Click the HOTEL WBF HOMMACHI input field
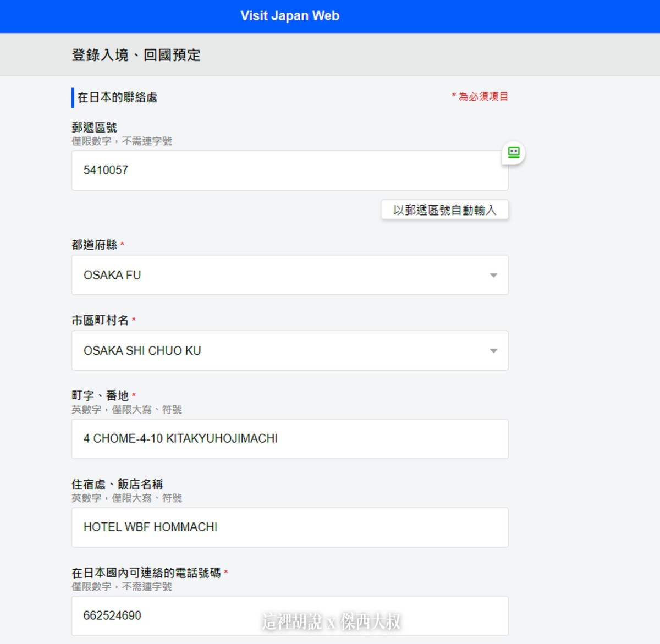 (290, 527)
